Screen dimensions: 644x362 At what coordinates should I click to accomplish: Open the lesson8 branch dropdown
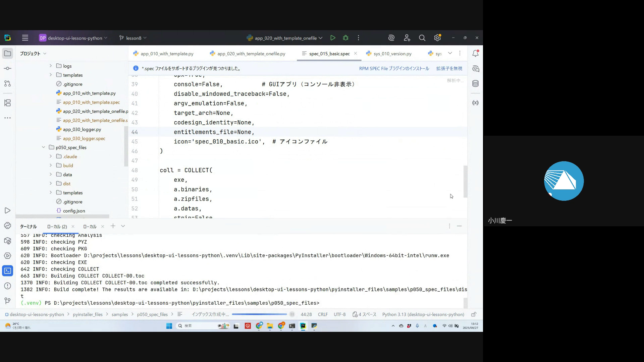pos(133,38)
